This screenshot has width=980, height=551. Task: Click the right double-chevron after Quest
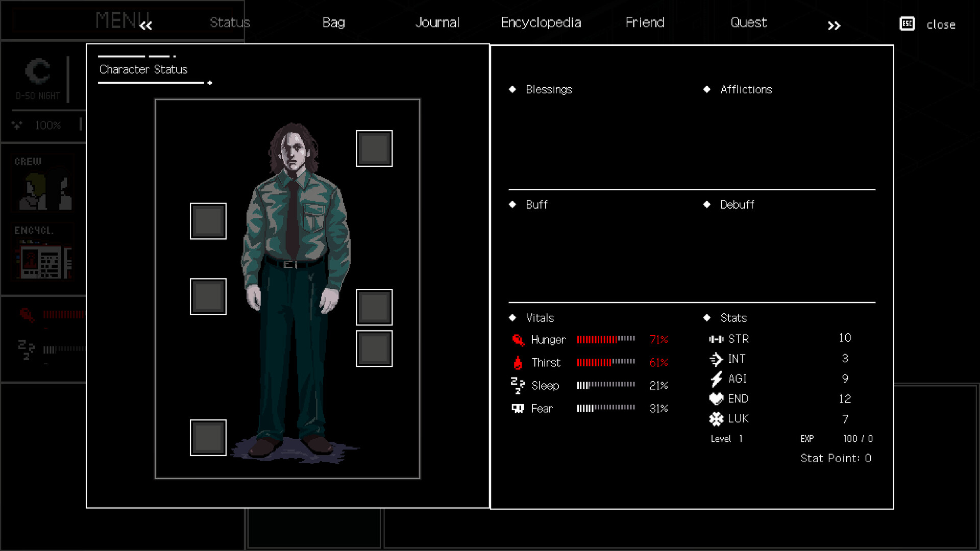[x=834, y=25]
